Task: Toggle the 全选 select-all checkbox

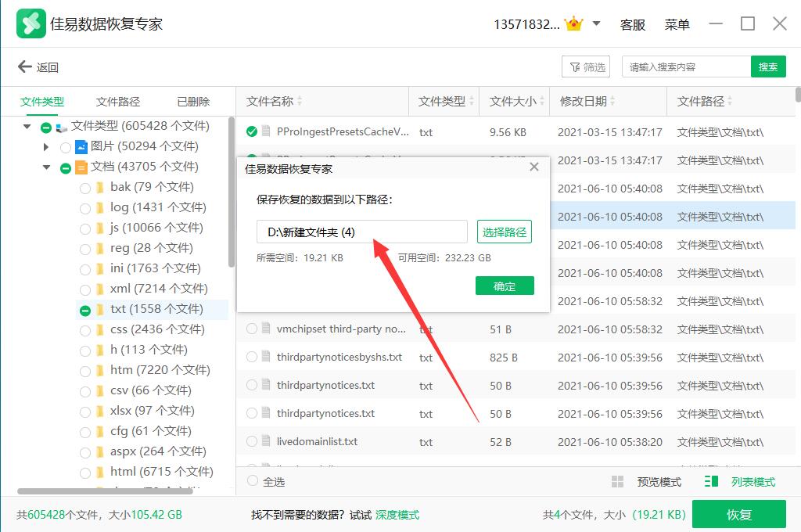Action: (253, 481)
